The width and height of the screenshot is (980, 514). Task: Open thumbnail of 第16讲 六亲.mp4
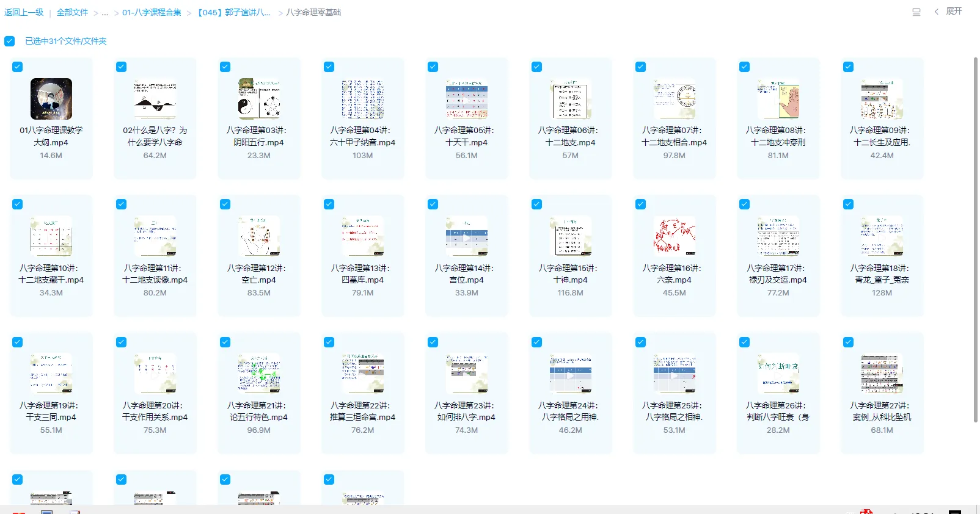[675, 236]
